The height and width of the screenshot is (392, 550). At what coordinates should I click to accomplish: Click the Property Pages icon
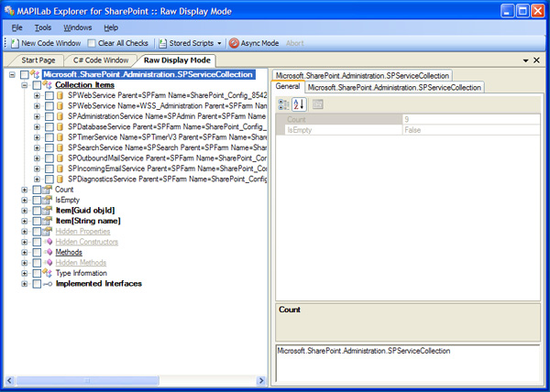click(317, 104)
